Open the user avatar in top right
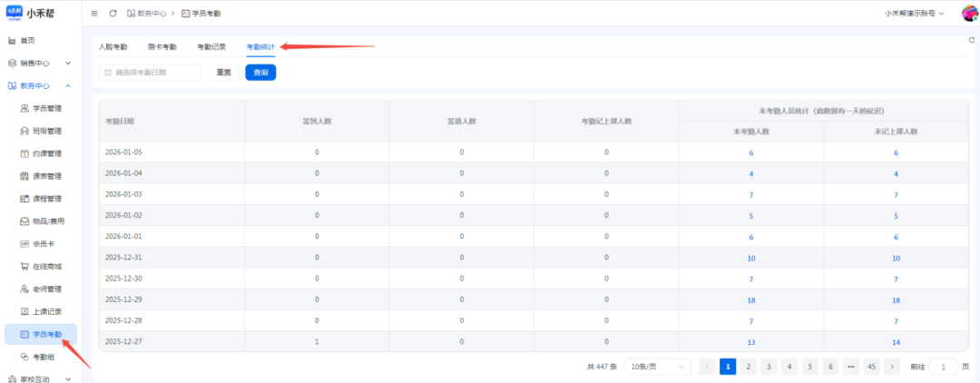The image size is (980, 383). (x=968, y=14)
